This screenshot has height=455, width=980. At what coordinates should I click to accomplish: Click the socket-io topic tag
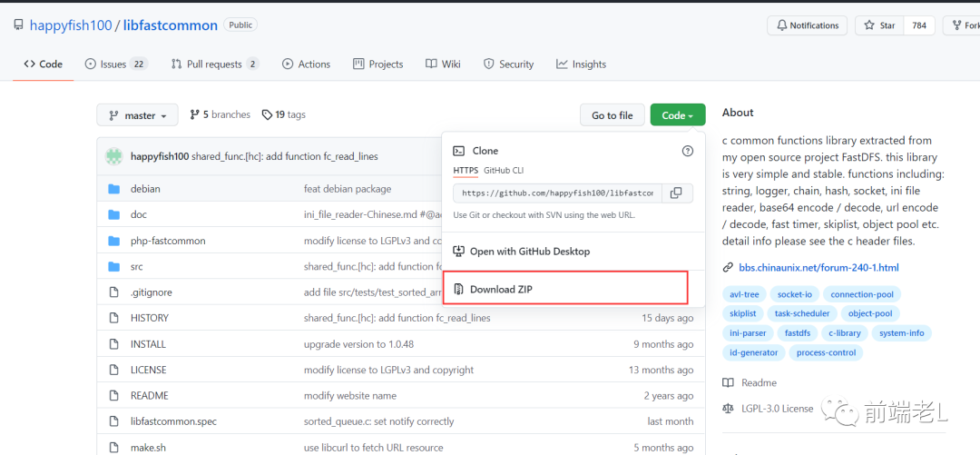794,294
